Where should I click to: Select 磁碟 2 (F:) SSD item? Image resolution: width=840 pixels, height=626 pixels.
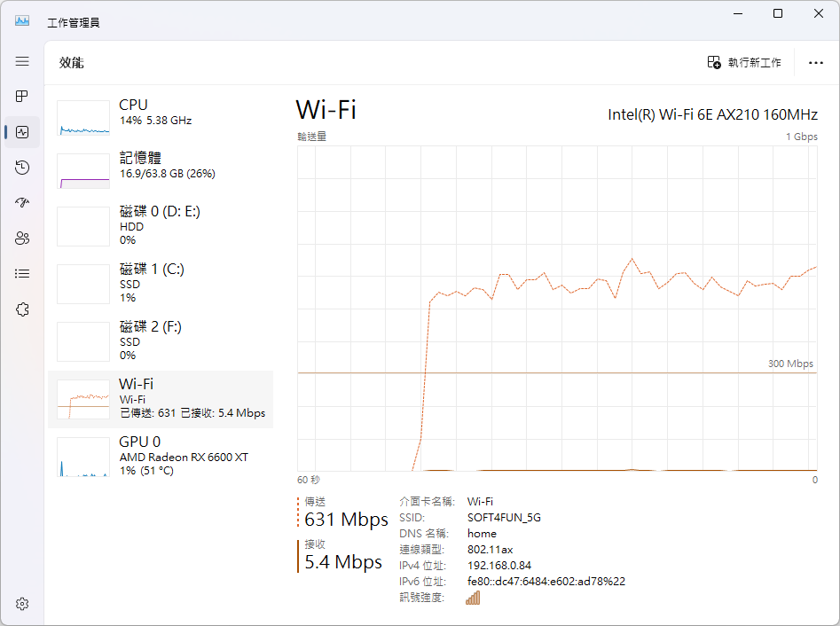coord(160,340)
